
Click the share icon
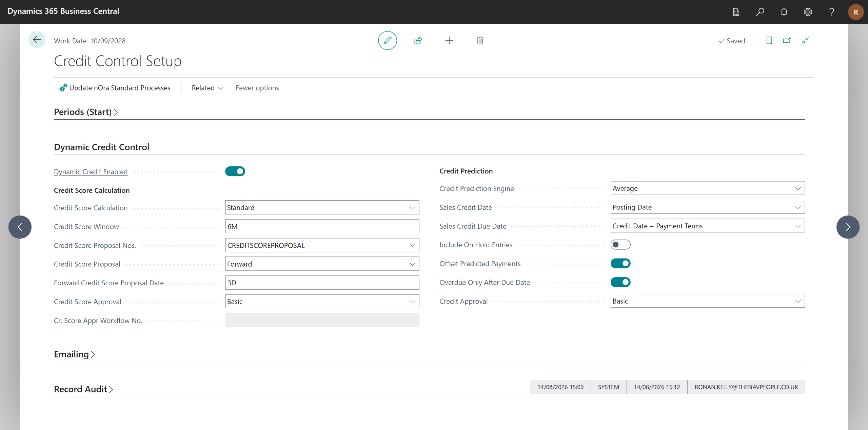418,41
